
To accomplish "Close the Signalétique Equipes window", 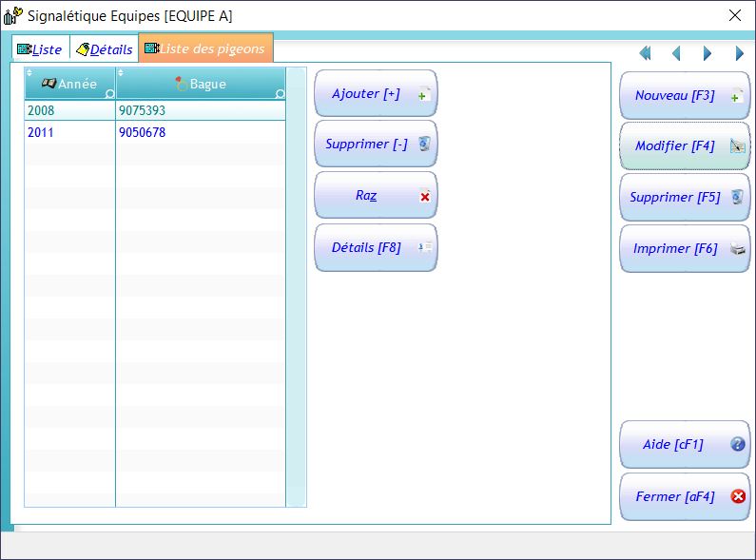I will (735, 15).
